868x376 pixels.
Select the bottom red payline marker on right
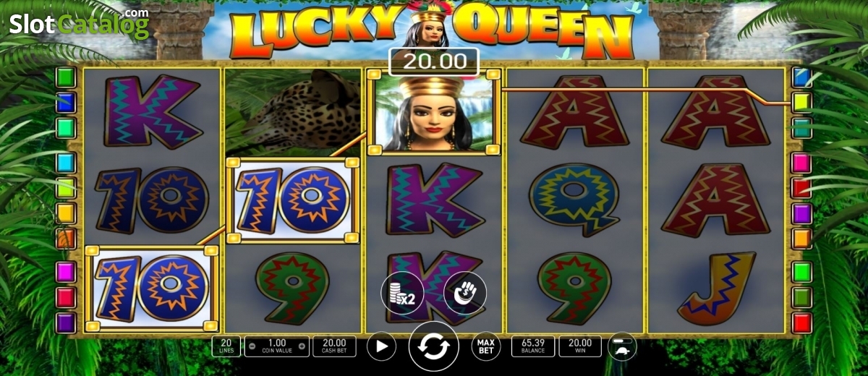801,322
